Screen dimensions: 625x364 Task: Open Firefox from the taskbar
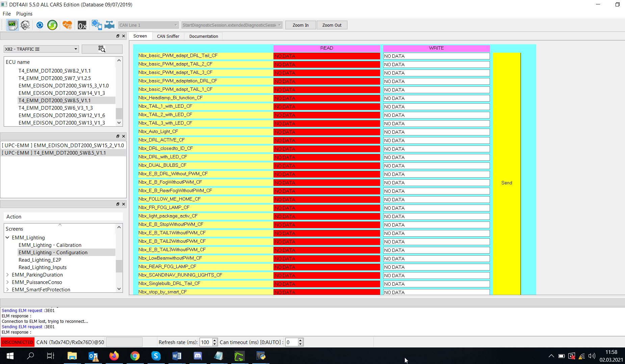pos(114,356)
